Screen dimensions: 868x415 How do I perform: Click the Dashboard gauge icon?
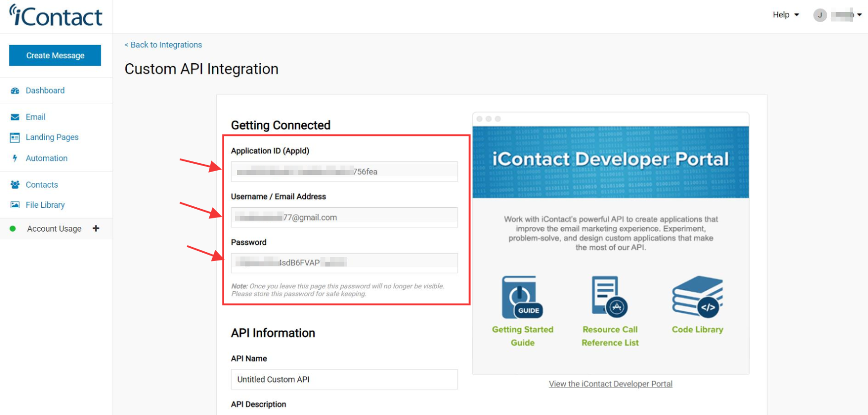pos(15,91)
